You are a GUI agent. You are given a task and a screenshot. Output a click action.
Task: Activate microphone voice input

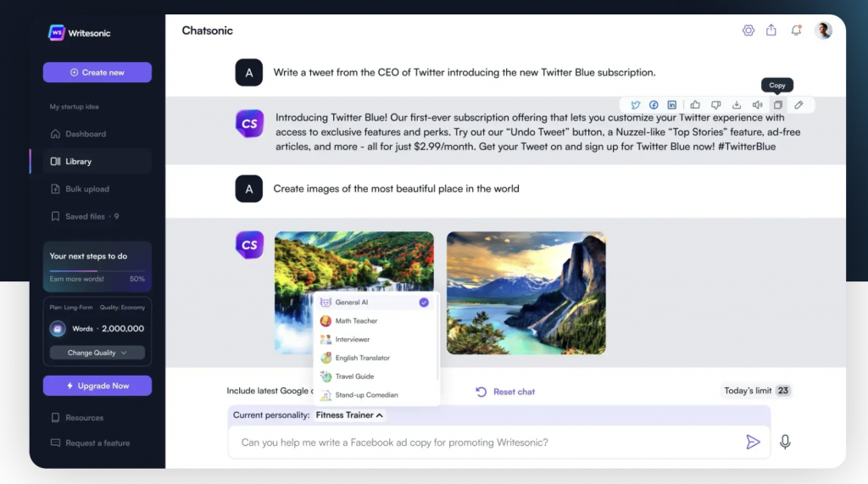click(x=785, y=442)
